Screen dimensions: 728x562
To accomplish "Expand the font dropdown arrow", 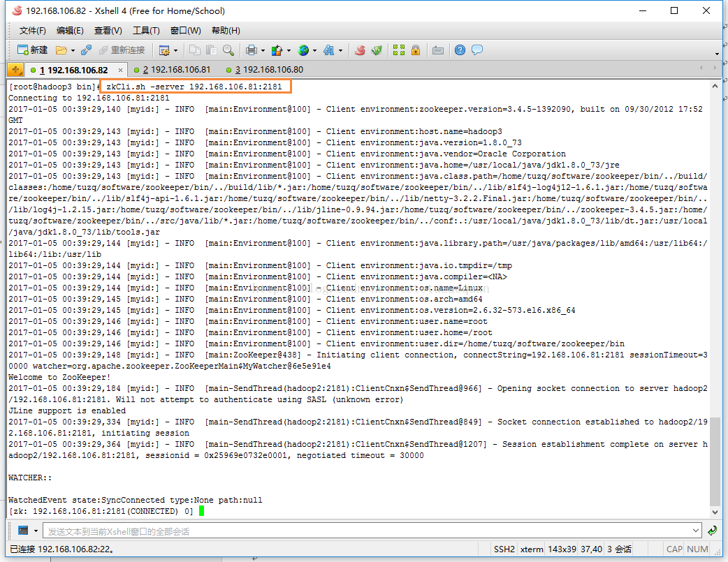I will click(x=340, y=50).
